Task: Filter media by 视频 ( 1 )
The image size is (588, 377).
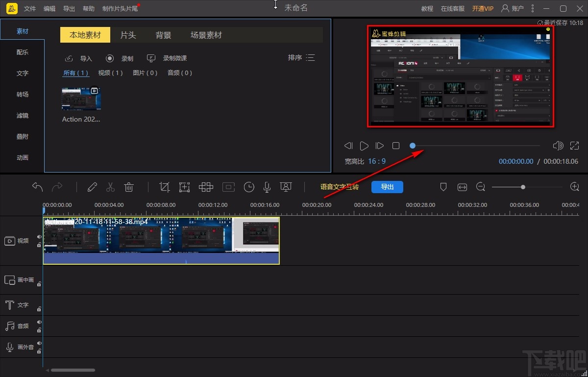Action: pos(110,73)
